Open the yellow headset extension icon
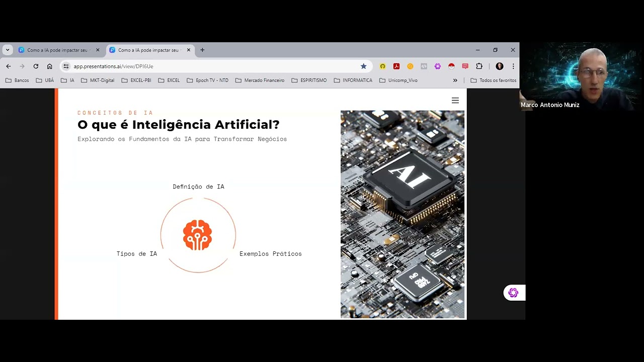 (x=383, y=66)
